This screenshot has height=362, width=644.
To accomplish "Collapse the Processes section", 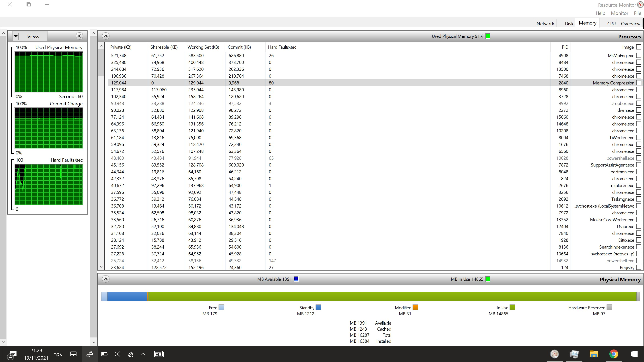I will pyautogui.click(x=105, y=36).
